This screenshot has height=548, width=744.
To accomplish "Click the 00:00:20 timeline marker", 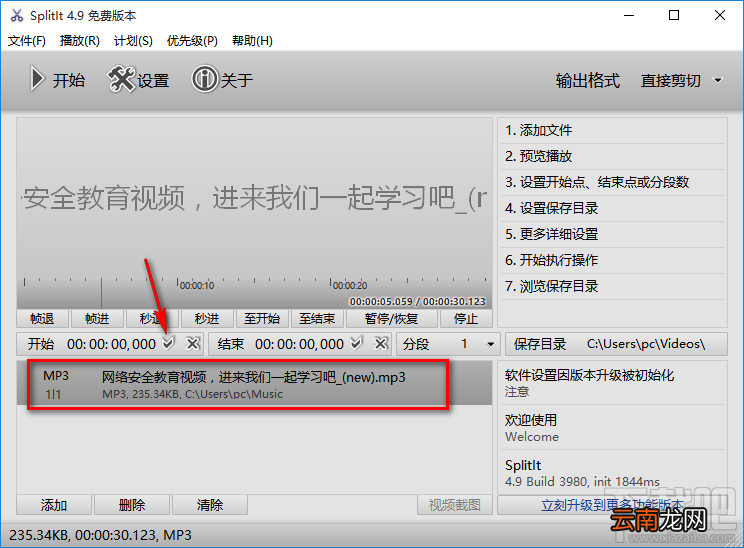I will point(350,285).
